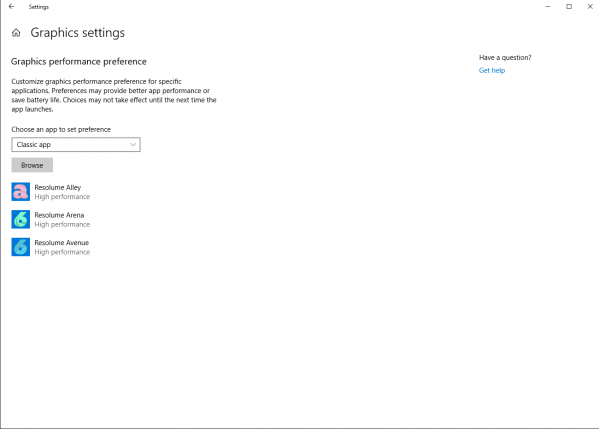Click the Resolume Arena app icon

(21, 219)
